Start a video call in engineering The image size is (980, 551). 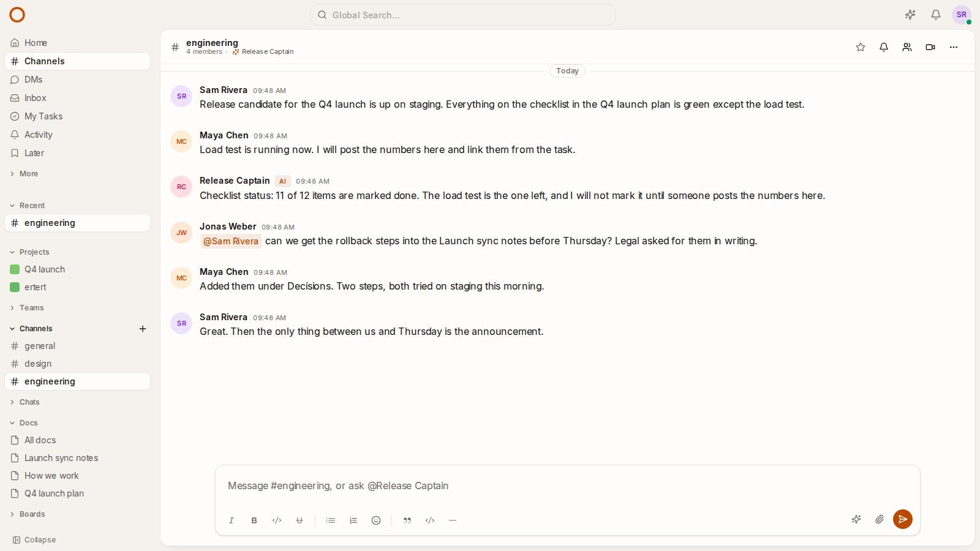[930, 47]
